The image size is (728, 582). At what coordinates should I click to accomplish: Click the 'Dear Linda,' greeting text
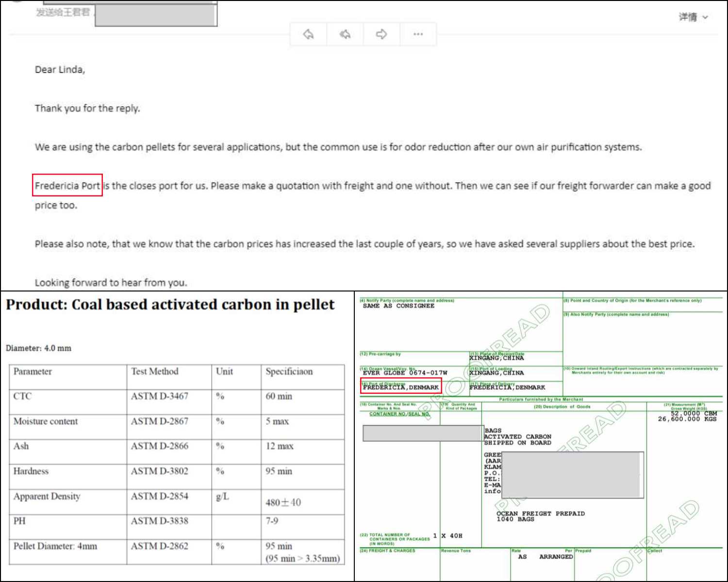coord(60,69)
